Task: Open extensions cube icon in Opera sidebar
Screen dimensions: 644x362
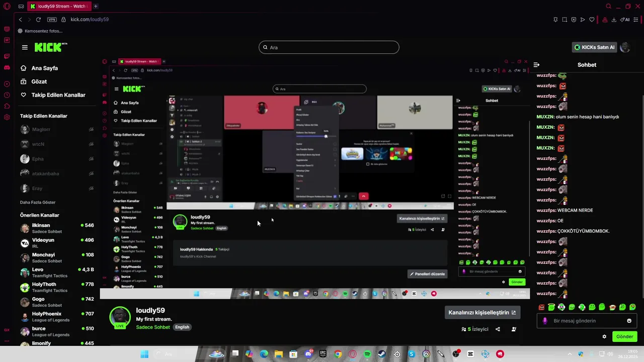Action: [7, 106]
